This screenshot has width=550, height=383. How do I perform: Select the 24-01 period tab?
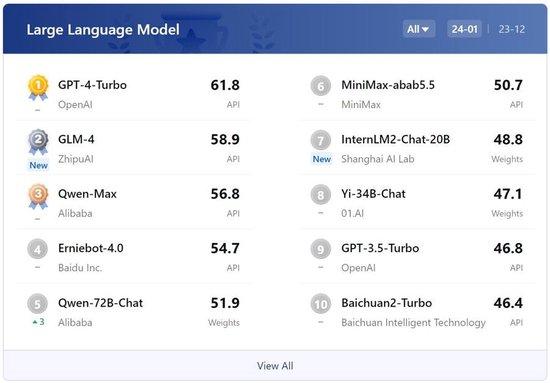(464, 29)
